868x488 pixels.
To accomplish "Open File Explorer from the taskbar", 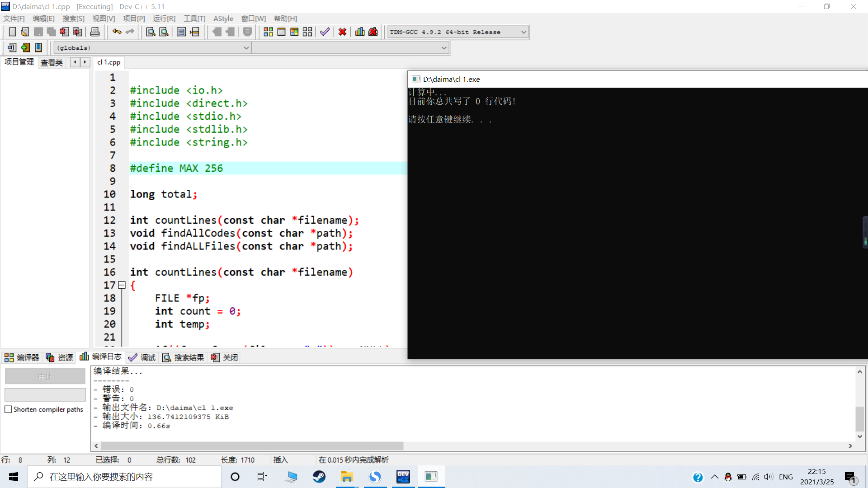I will [347, 477].
